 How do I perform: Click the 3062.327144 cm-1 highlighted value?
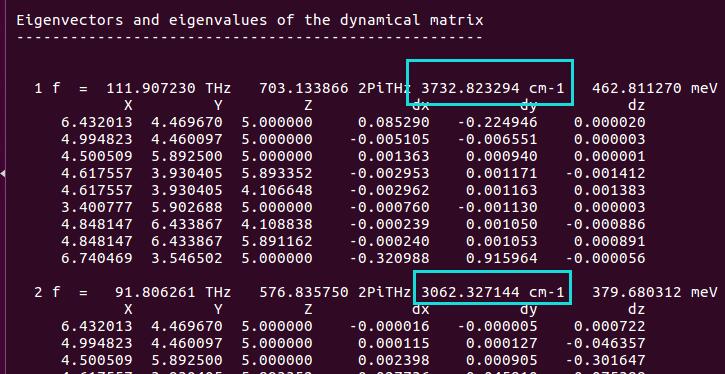coord(492,292)
